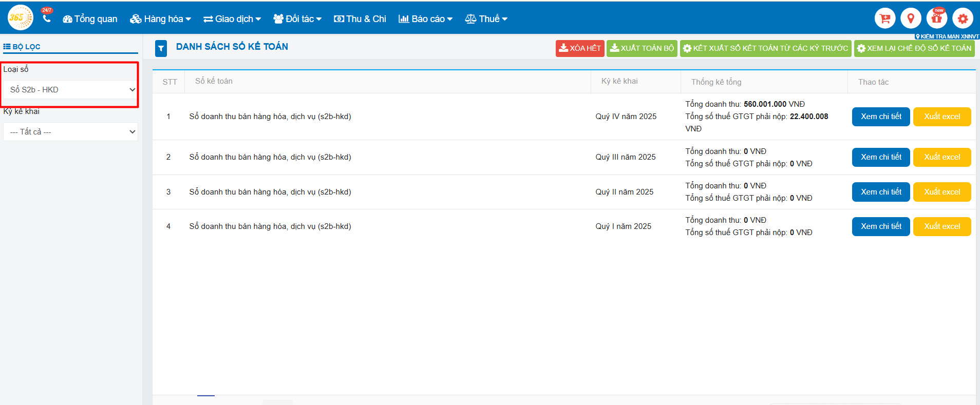Click the location pin icon
This screenshot has height=405, width=980.
tap(911, 18)
